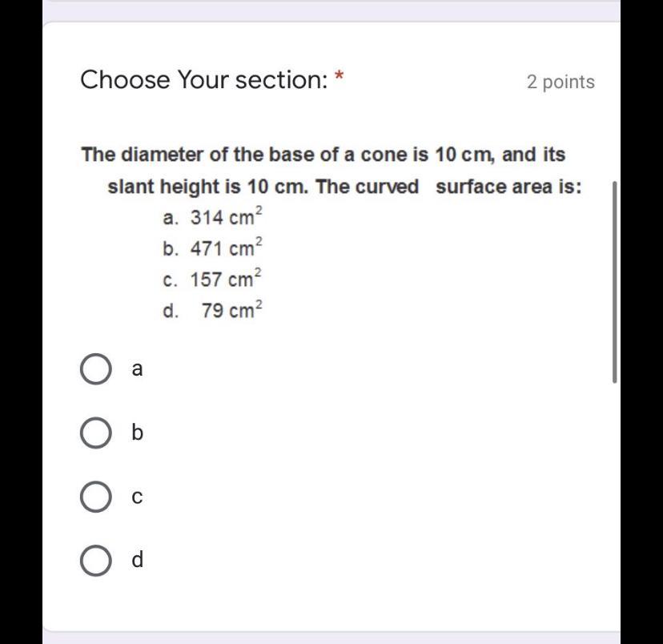
Task: Click the '2 points' label
Action: coord(561,82)
